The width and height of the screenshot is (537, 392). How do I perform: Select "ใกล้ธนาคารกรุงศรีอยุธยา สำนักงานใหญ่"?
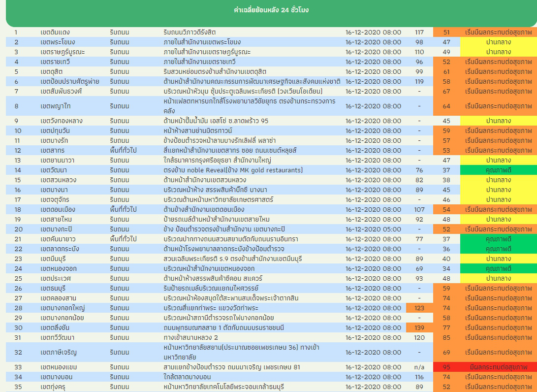[x=217, y=161]
